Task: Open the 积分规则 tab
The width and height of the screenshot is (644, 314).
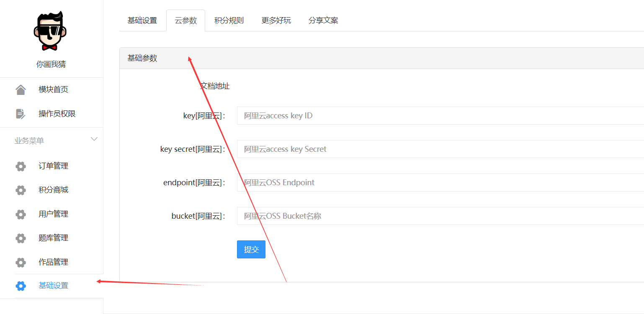Action: [229, 20]
